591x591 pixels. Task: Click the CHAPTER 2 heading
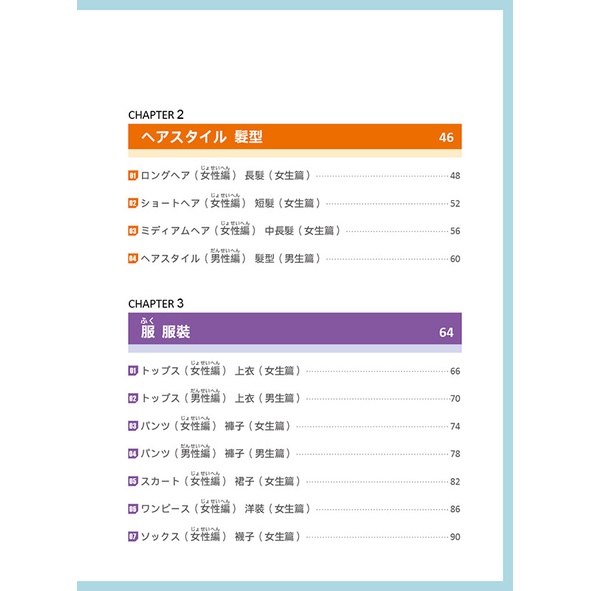[156, 115]
